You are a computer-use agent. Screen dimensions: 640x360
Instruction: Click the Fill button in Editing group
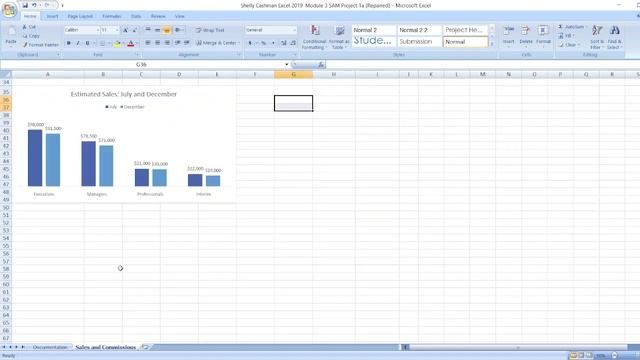click(567, 36)
